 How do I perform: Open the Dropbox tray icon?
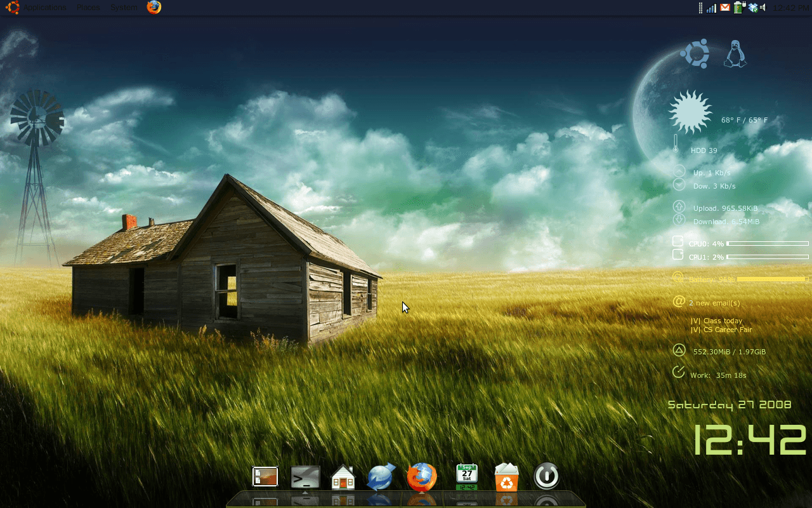tap(752, 8)
